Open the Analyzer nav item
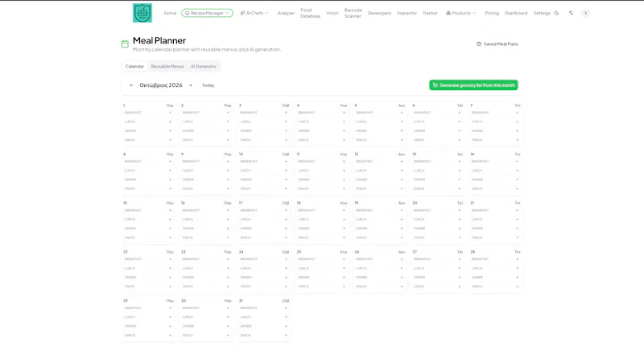Image resolution: width=644 pixels, height=359 pixels. pyautogui.click(x=286, y=13)
